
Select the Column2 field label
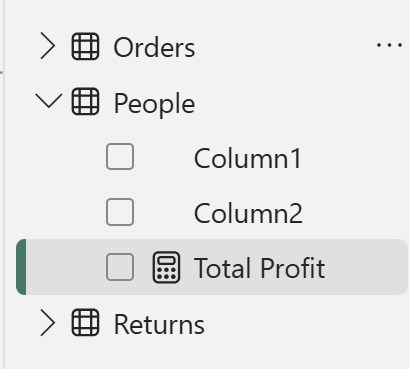248,214
